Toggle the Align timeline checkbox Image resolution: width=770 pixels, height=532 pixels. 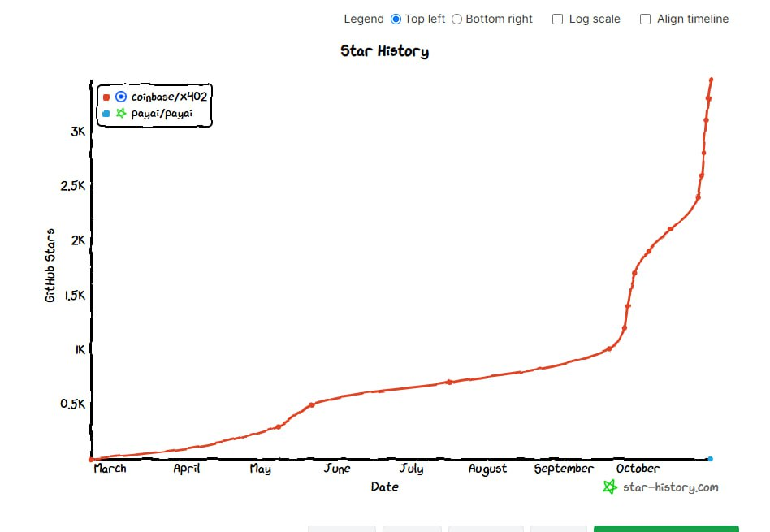click(646, 19)
